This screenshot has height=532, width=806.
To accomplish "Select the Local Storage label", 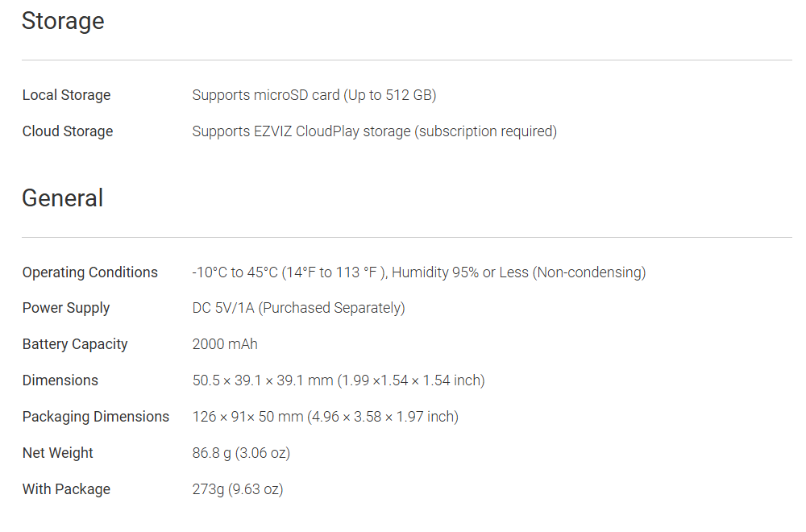I will [x=66, y=95].
